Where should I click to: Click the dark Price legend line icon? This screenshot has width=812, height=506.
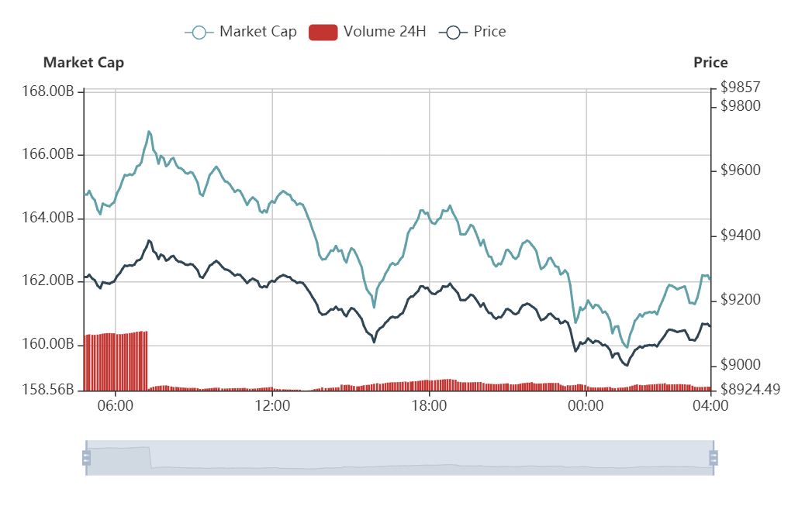[x=453, y=32]
